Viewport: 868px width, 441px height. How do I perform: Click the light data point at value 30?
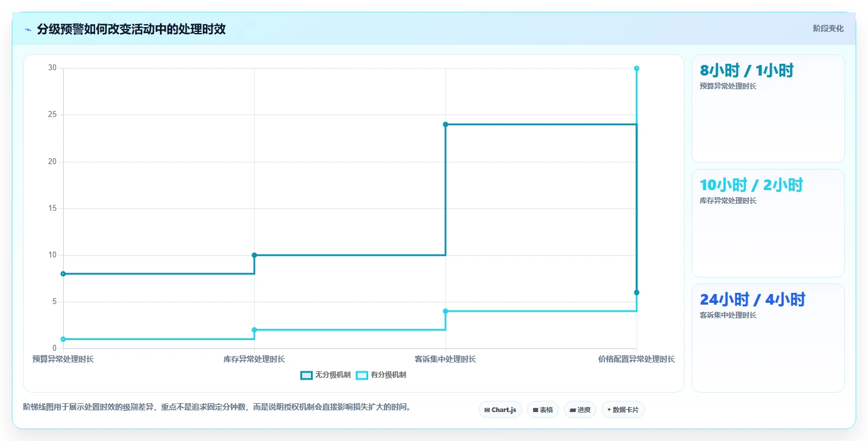click(637, 68)
